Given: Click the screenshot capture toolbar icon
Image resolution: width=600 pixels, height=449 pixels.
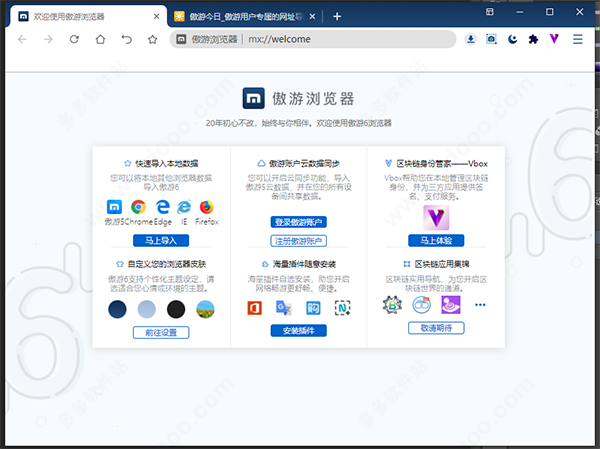Looking at the screenshot, I should (491, 39).
